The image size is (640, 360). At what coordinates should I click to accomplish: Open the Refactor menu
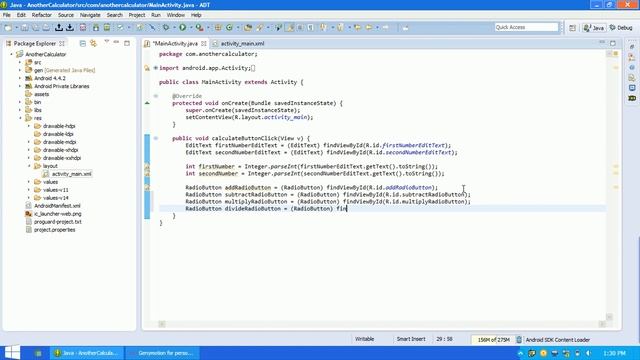pos(42,15)
